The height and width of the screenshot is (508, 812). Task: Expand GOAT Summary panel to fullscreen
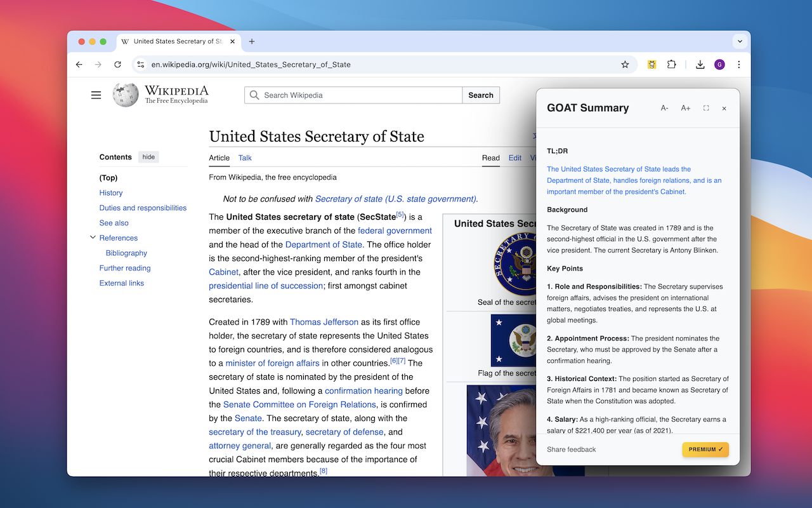click(706, 108)
